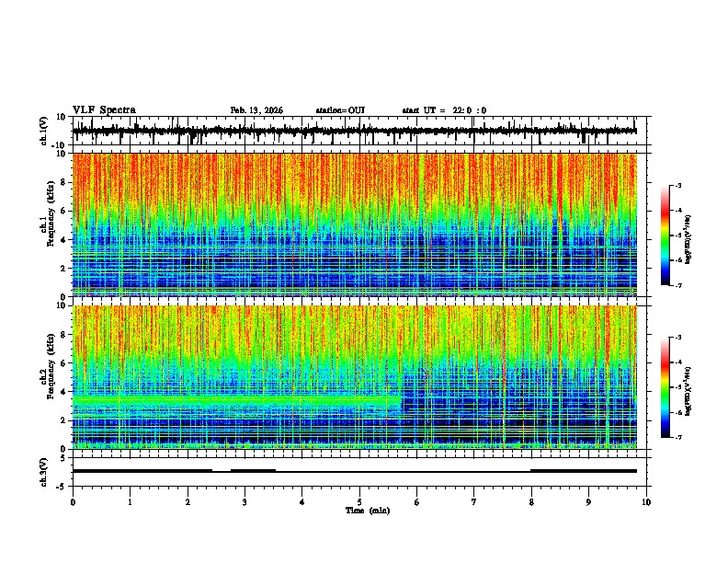Viewport: 728px width, 563px height.
Task: Click time axis tick label "1"
Action: pos(130,502)
